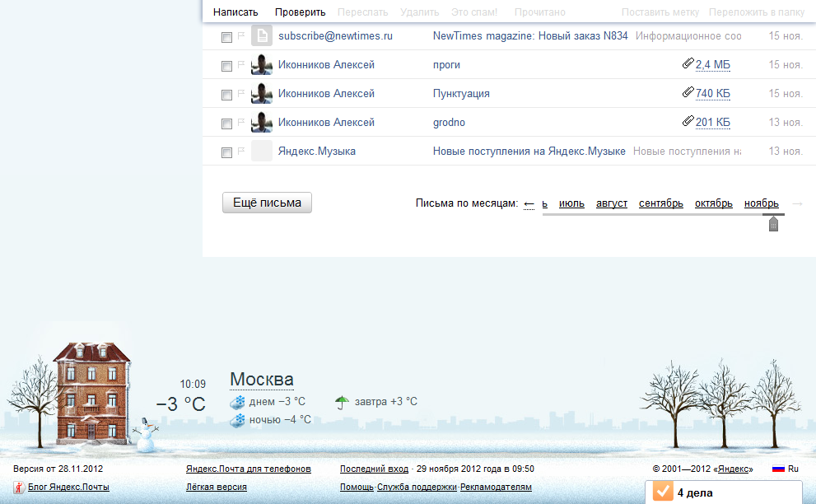Click the Это спам! toolbar item
816x504 pixels.
point(474,12)
